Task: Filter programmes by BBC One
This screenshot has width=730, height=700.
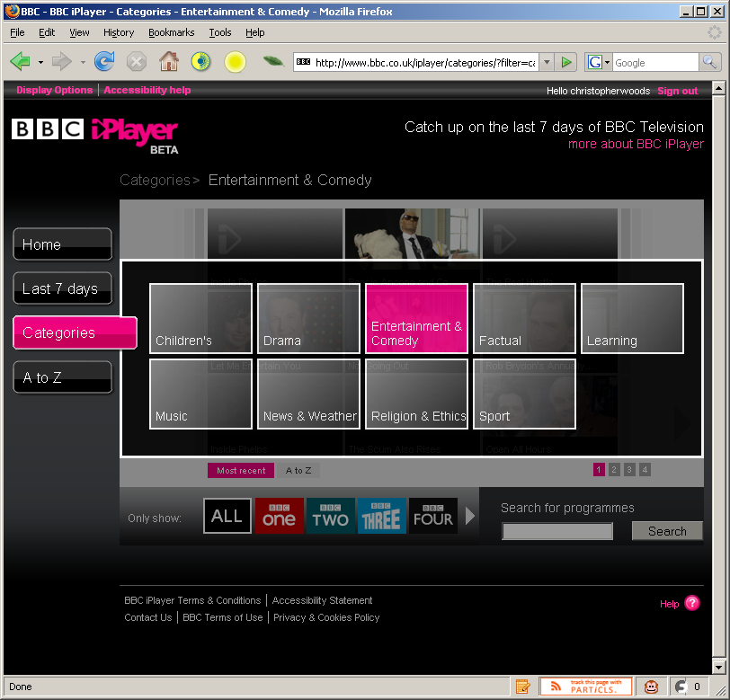Action: coord(280,516)
